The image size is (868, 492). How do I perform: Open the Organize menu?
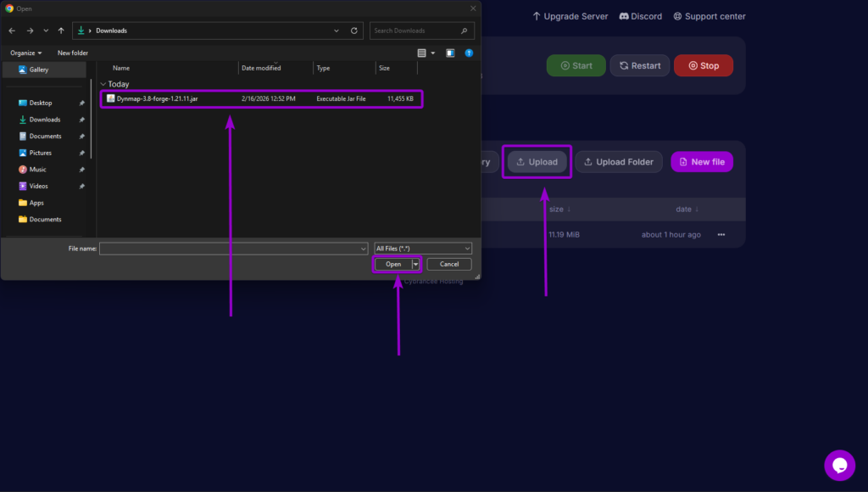[x=25, y=53]
